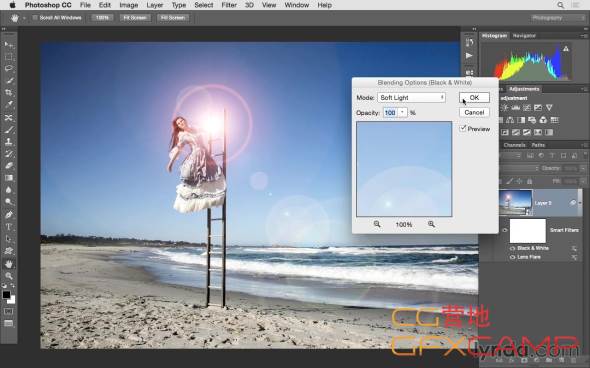
Task: Open the Filter menu
Action: [229, 5]
